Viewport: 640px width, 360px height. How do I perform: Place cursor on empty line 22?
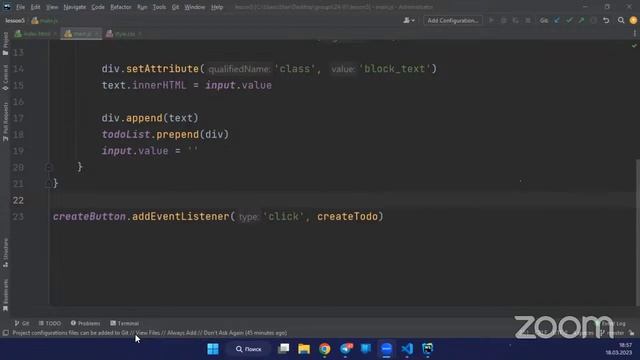pos(343,200)
